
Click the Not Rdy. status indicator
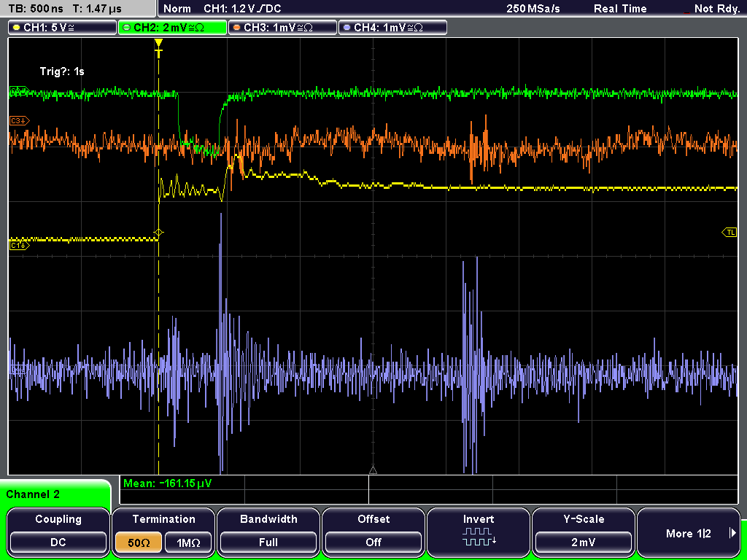click(716, 9)
